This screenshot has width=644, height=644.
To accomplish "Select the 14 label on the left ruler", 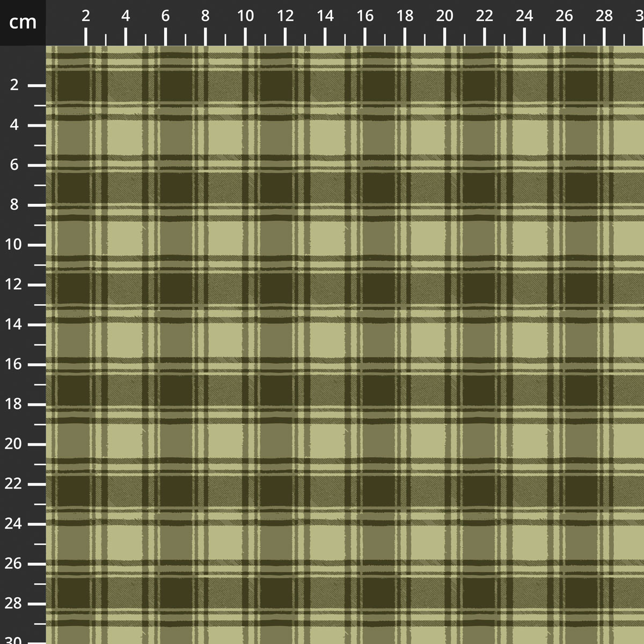I will 14,325.
